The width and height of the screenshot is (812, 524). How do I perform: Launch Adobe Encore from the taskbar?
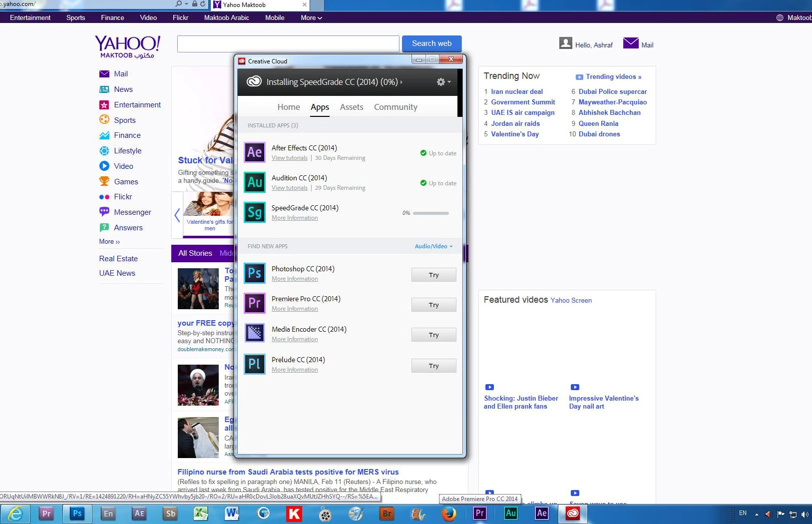click(x=108, y=514)
